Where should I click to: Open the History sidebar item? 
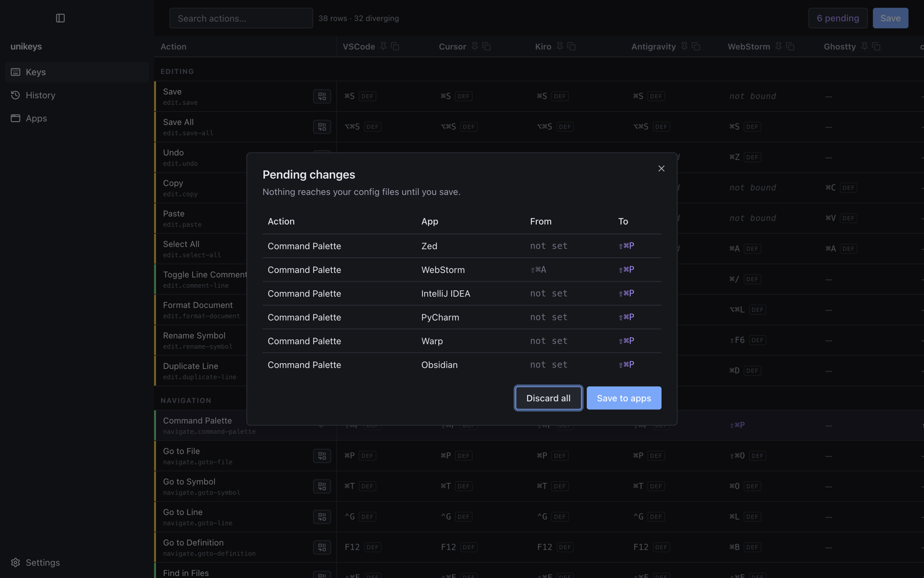coord(77,95)
